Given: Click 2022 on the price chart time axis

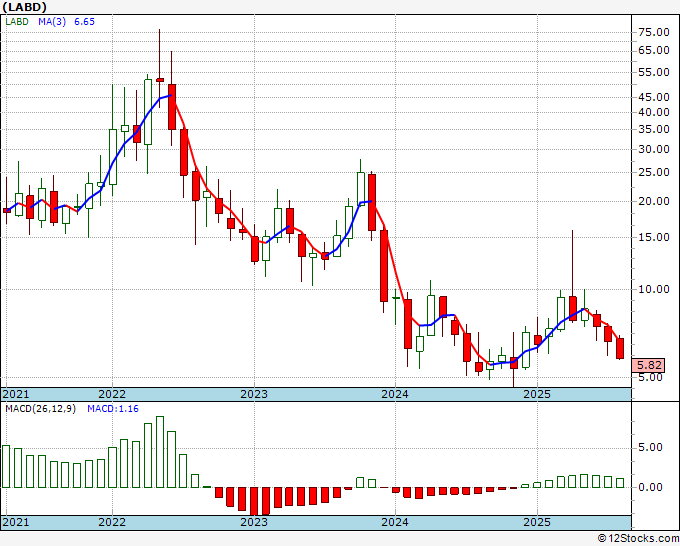Looking at the screenshot, I should (x=112, y=394).
